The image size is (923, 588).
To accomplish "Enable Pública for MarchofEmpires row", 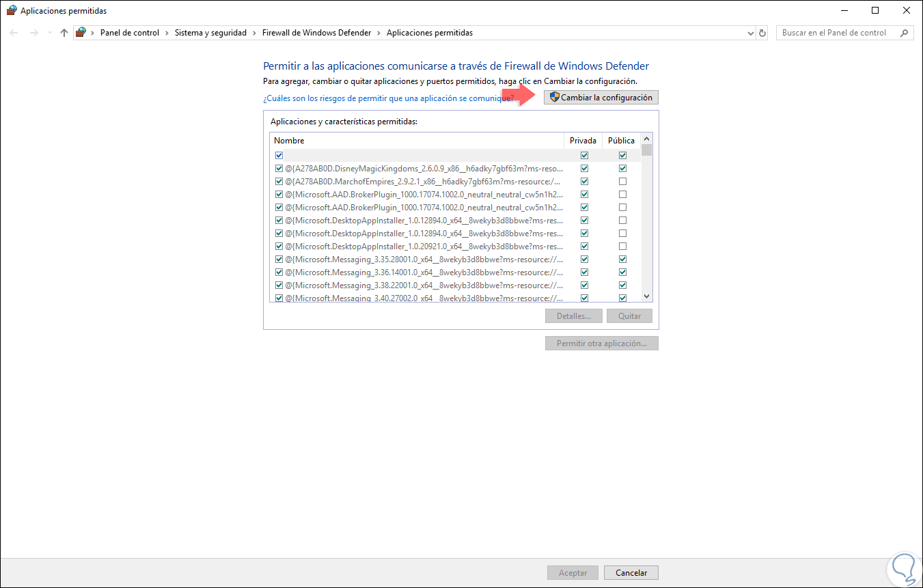I will point(622,182).
